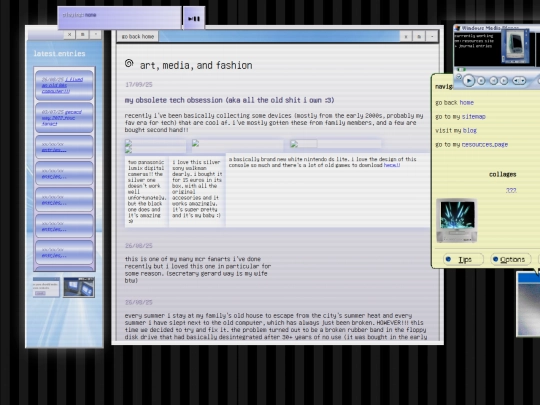Follow the 'resources page' navigation link

485,145
